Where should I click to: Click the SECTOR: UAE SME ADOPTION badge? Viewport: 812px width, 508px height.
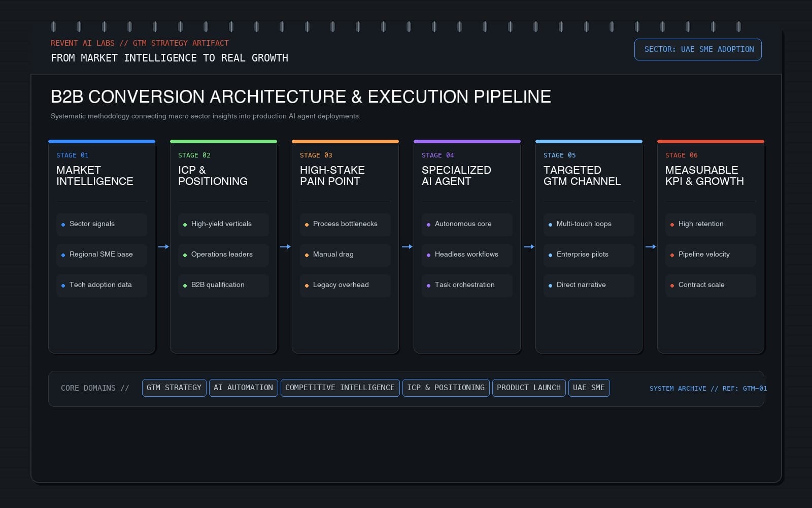pos(698,49)
